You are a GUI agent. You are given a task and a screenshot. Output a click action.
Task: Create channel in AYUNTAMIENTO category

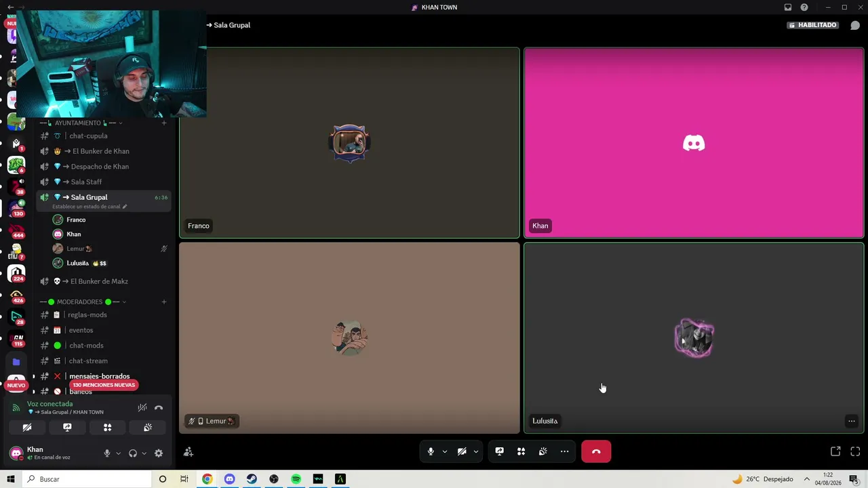(x=163, y=123)
